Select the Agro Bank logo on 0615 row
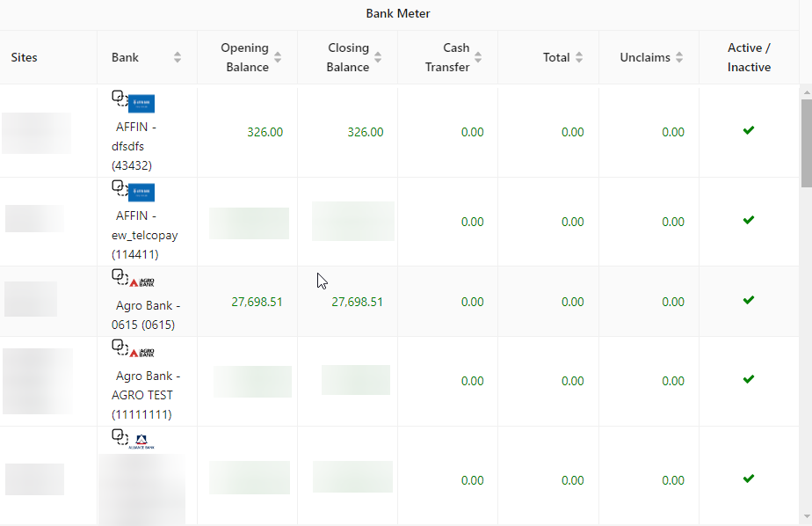 pyautogui.click(x=141, y=282)
